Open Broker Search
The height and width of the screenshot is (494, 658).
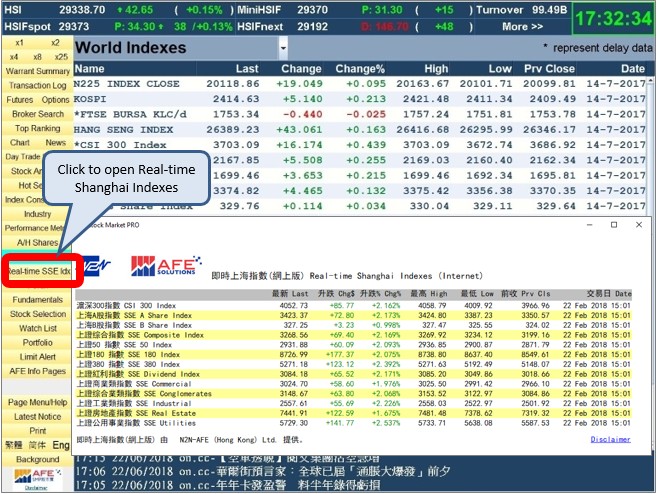[x=38, y=114]
